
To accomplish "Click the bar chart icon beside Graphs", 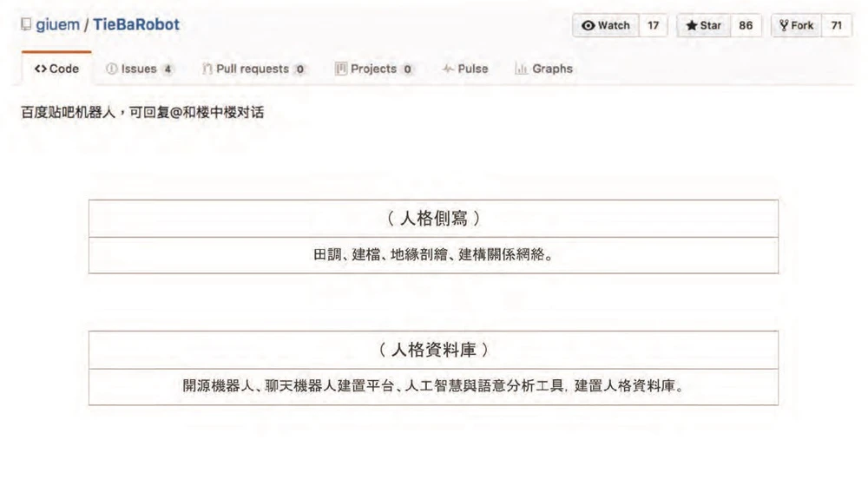I will pos(521,69).
